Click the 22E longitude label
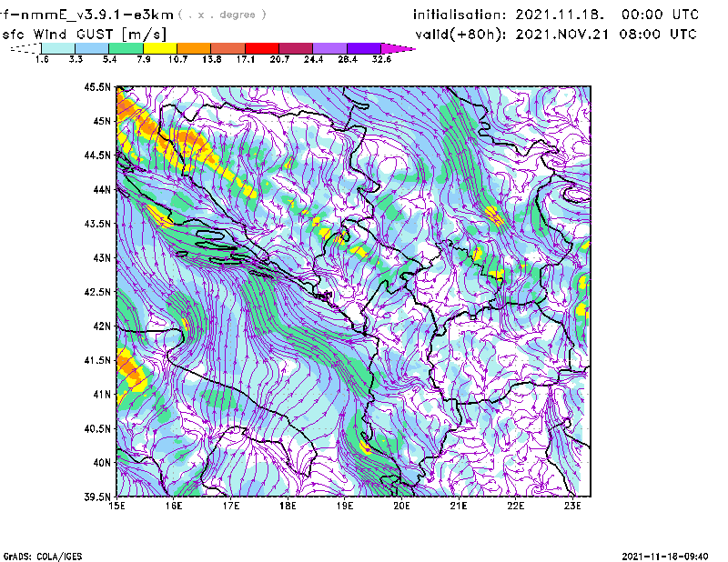728x562 pixels. point(515,506)
